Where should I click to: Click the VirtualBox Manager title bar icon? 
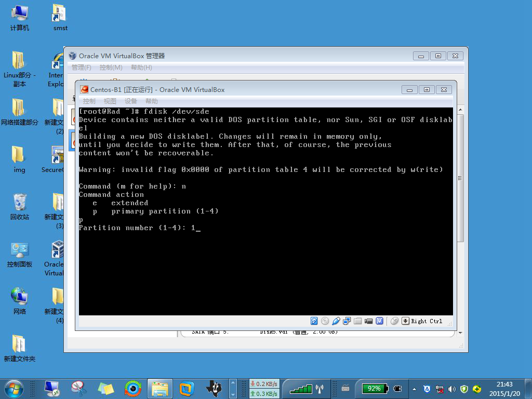[x=72, y=56]
